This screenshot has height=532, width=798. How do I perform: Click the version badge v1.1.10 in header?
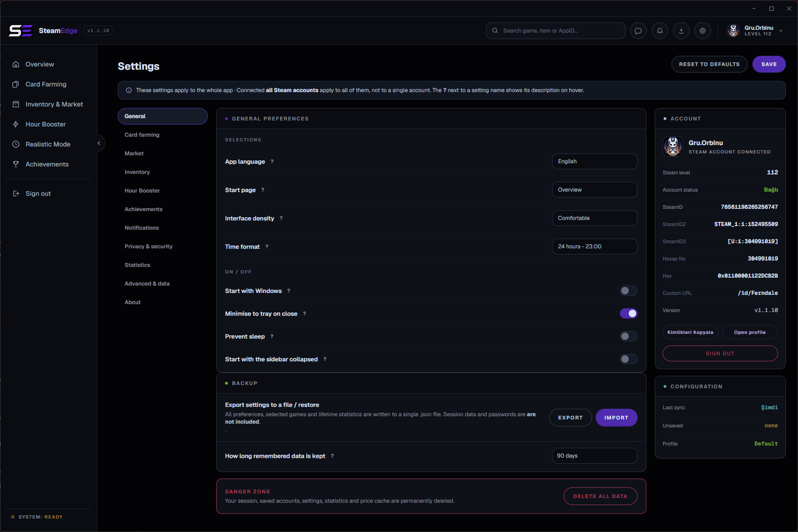98,31
